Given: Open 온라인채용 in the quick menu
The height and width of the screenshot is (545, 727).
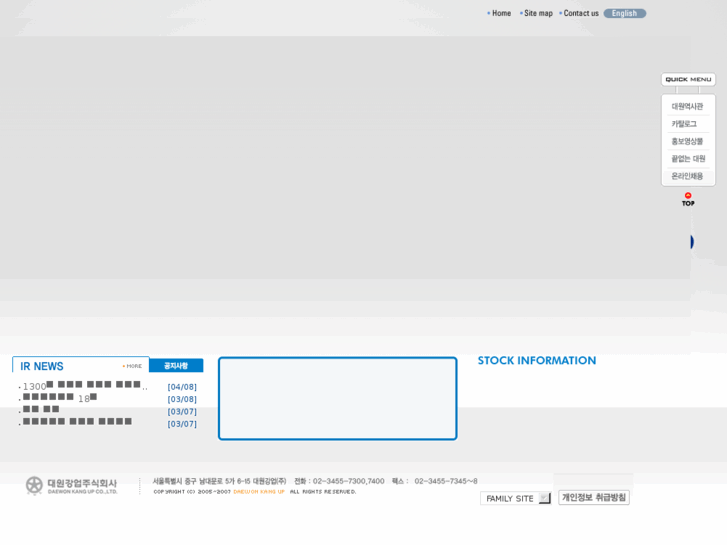Looking at the screenshot, I should point(687,176).
